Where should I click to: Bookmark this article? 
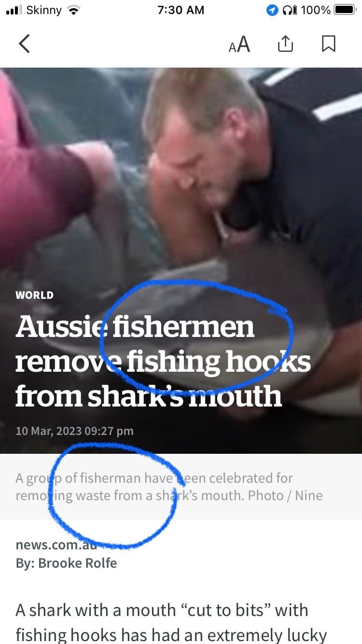point(328,44)
